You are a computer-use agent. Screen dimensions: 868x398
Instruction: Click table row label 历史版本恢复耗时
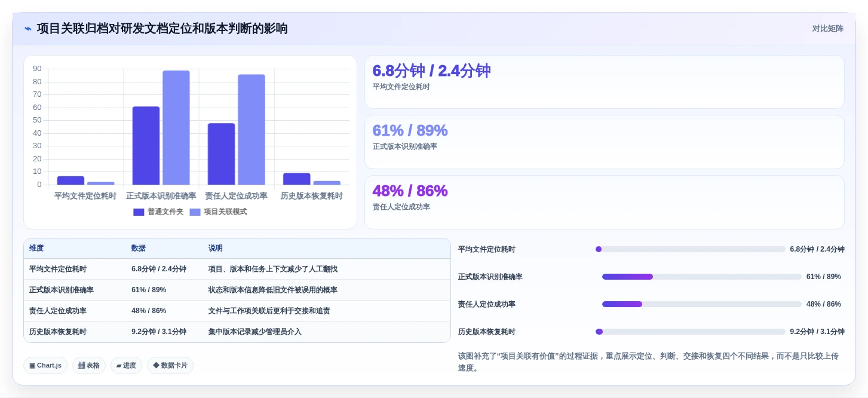(58, 332)
